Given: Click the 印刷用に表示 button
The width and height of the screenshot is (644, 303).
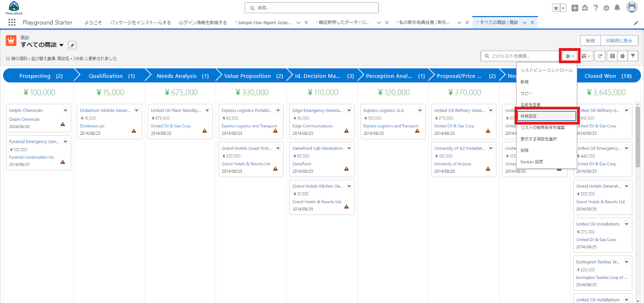Looking at the screenshot, I should [619, 41].
